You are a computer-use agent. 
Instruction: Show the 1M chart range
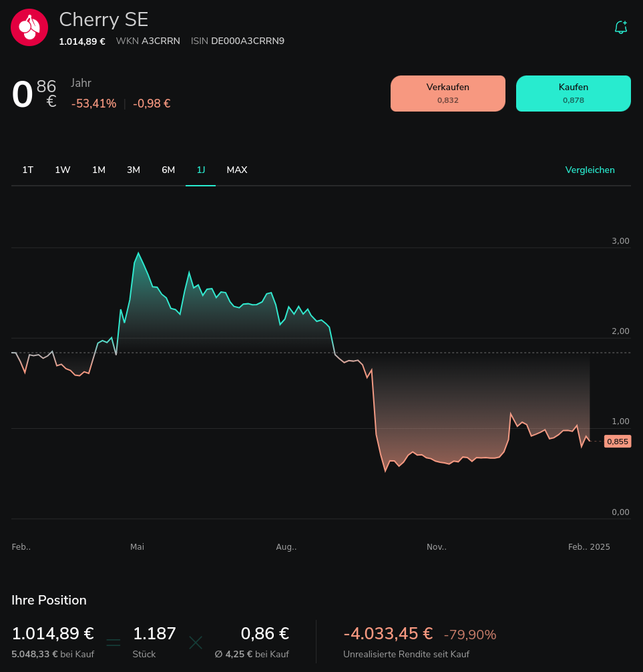click(x=99, y=170)
